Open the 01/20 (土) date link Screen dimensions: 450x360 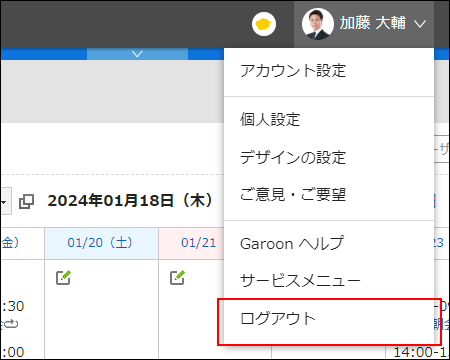(100, 243)
